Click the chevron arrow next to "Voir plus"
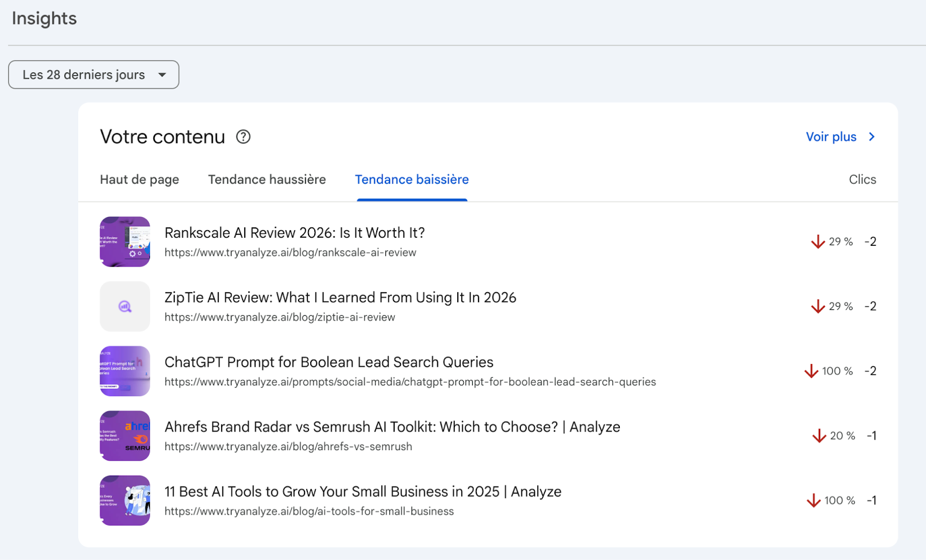The height and width of the screenshot is (560, 926). pos(870,137)
